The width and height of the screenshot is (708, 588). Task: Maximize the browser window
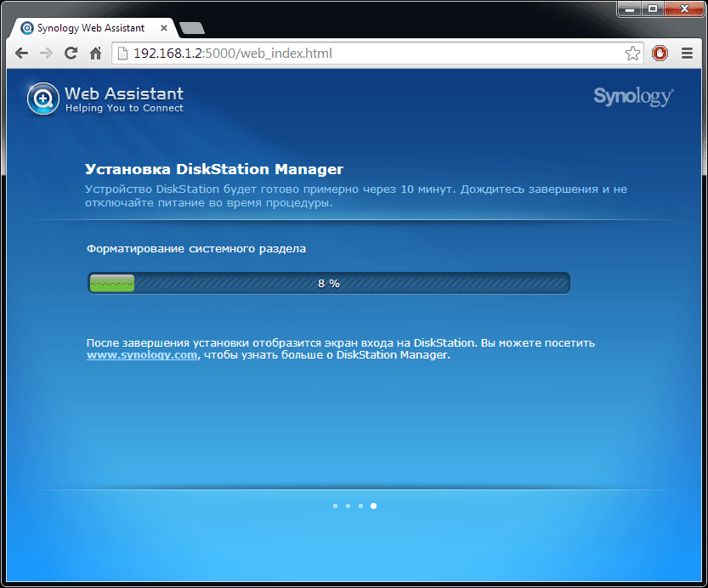pos(653,8)
